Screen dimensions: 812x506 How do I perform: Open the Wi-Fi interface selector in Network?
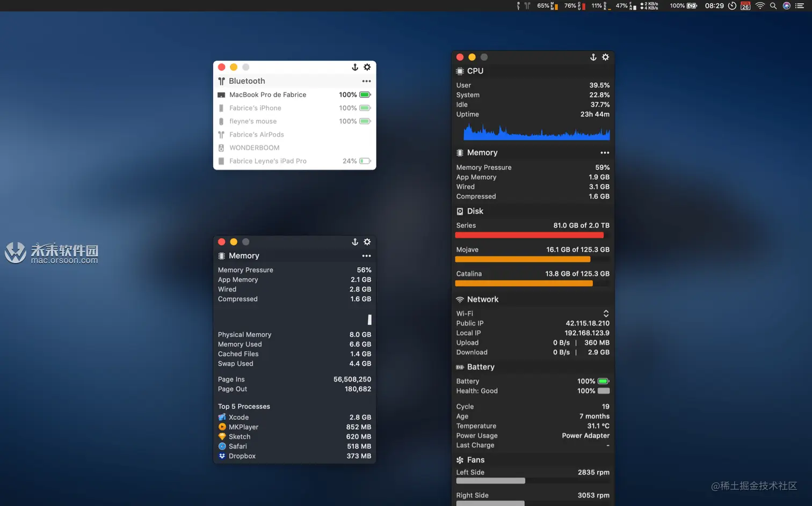(606, 313)
